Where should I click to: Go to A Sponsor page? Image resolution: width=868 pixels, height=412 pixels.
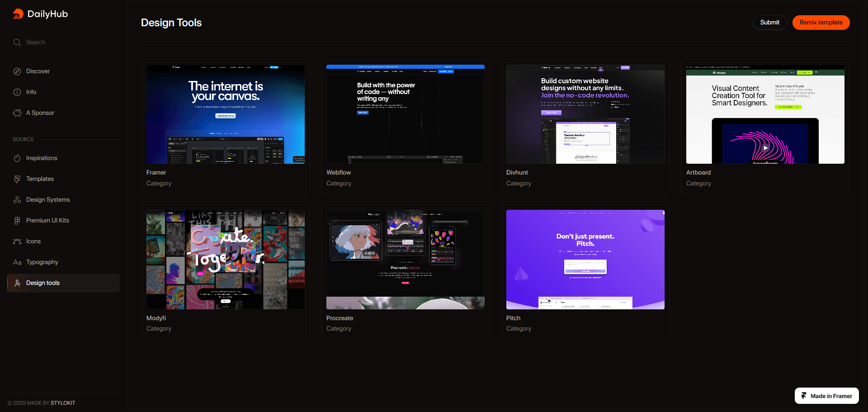click(x=63, y=113)
